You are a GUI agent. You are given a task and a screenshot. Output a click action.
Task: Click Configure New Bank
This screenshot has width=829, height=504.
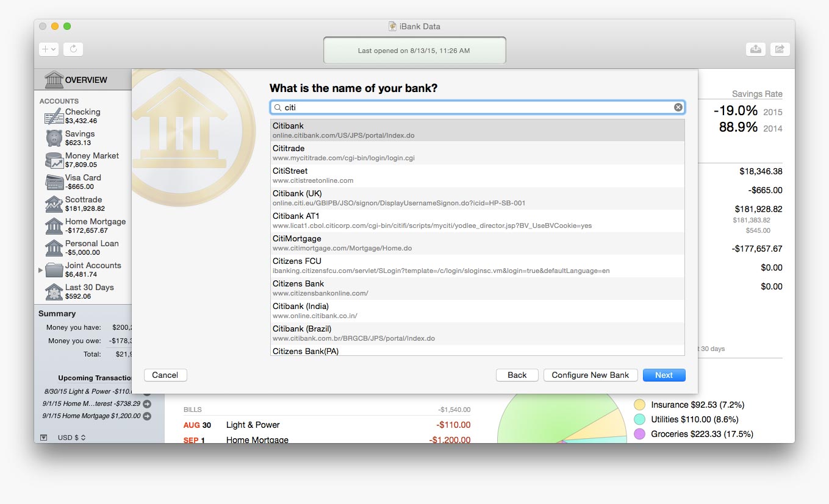[590, 375]
